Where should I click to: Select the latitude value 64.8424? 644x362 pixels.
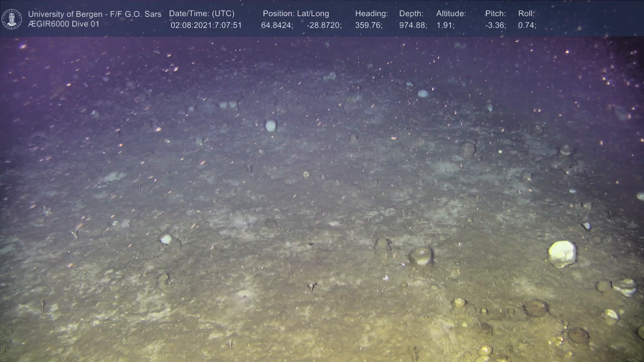(x=277, y=25)
